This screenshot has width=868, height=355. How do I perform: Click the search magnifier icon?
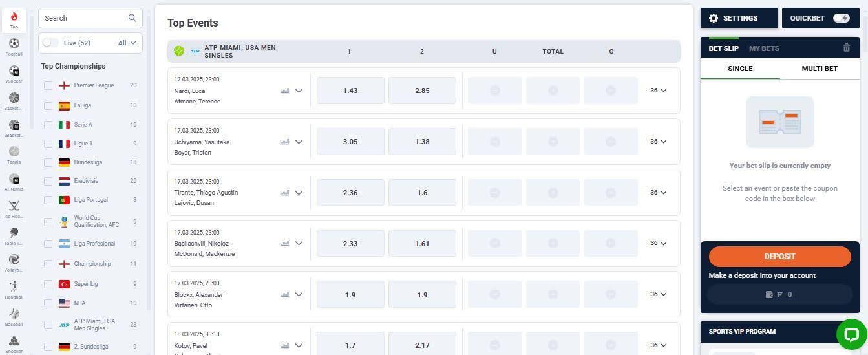pos(132,18)
